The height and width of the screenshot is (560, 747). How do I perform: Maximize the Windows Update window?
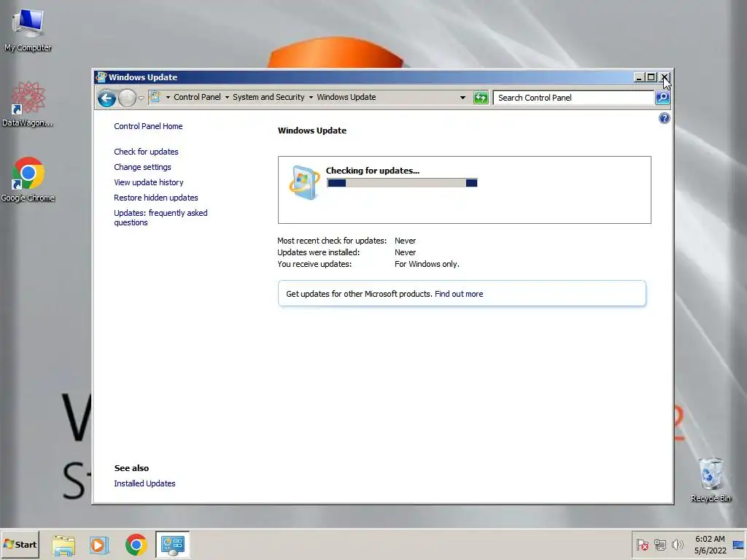(x=651, y=77)
